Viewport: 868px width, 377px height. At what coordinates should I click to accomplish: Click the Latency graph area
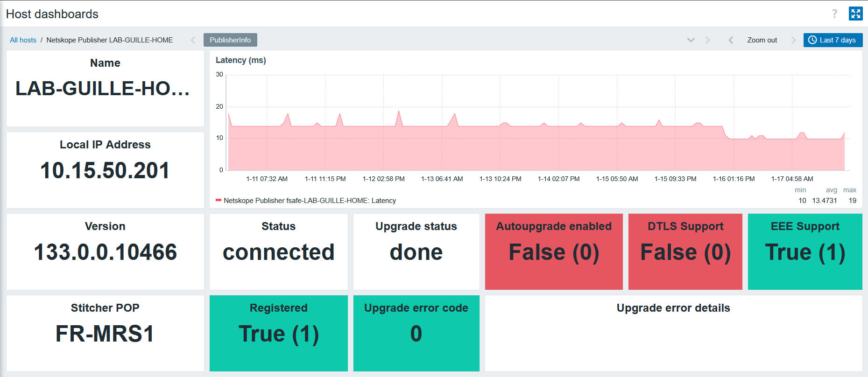537,123
